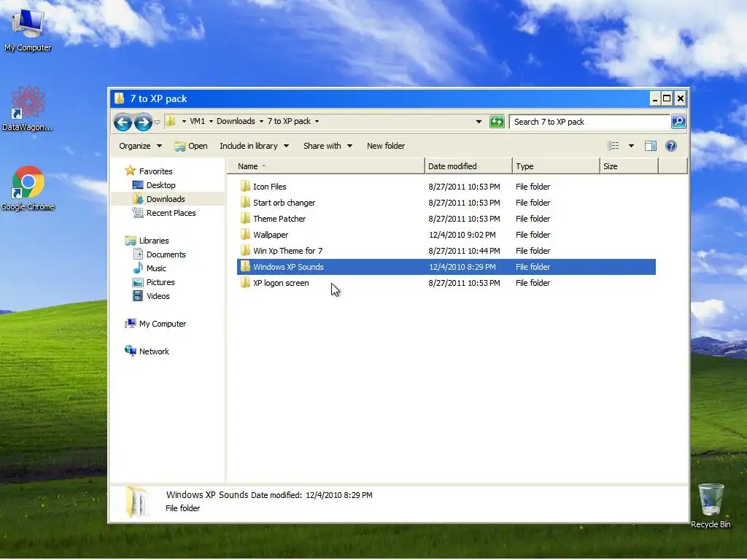Expand the arrow after VM1 in the breadcrumb
Screen dimensions: 747x560
(x=211, y=122)
